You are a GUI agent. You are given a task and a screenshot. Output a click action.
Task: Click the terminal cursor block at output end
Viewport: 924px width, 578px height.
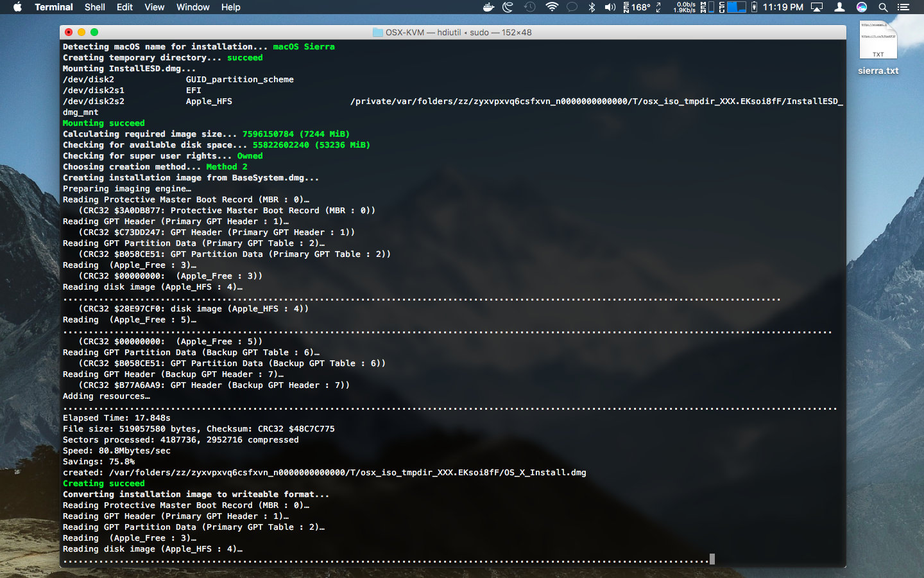coord(712,559)
